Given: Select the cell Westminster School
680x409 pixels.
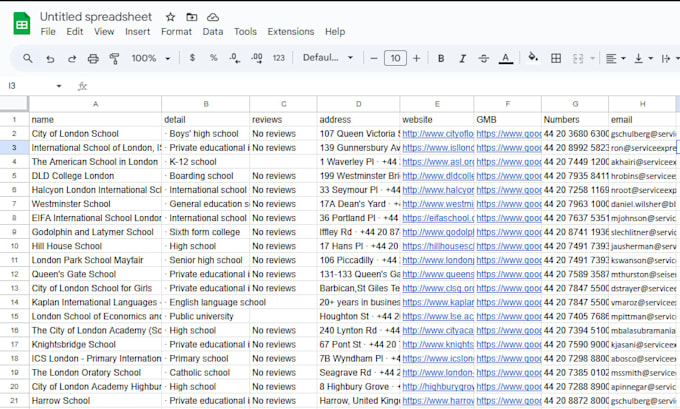Looking at the screenshot, I should (x=95, y=204).
